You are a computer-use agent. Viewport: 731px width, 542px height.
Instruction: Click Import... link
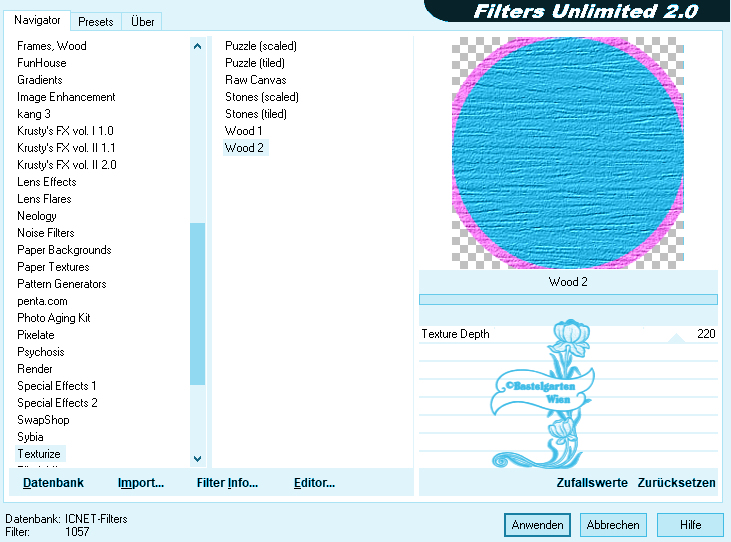coord(141,483)
